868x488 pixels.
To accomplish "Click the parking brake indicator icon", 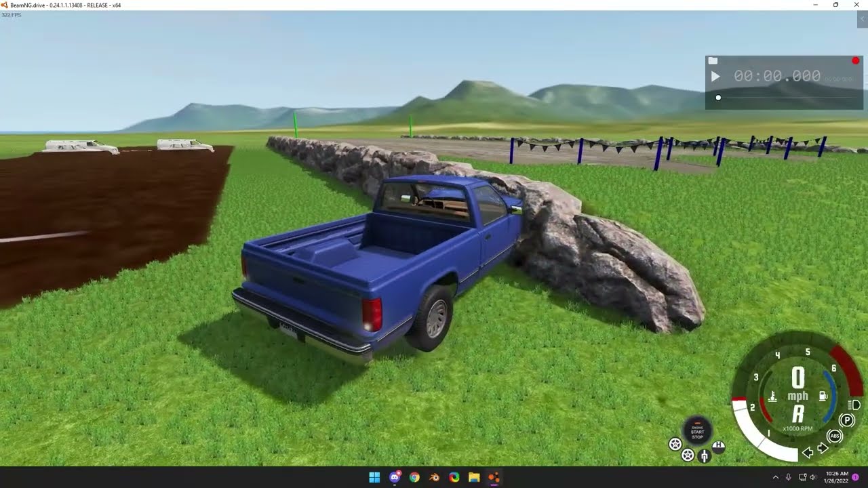I will (x=847, y=420).
